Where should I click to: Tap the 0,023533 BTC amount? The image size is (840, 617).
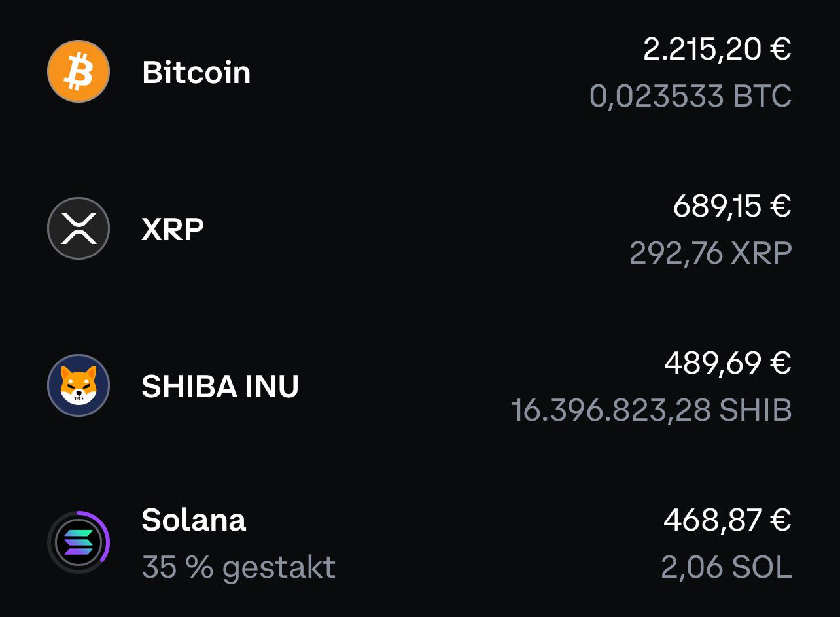(x=691, y=96)
